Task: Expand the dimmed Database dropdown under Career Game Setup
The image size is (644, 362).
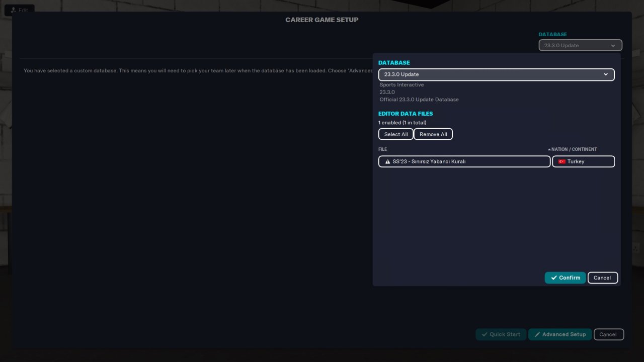Action: coord(580,45)
